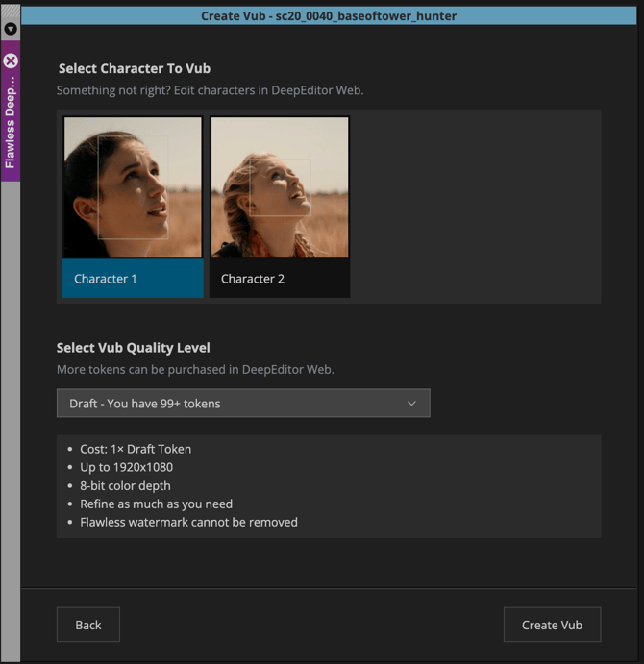The image size is (644, 664).
Task: Choose the Character 2 label
Action: pyautogui.click(x=253, y=279)
